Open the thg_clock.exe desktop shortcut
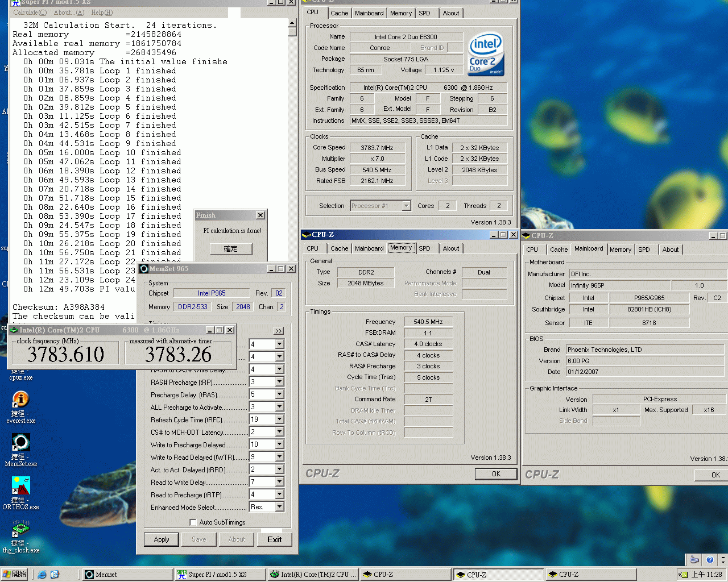Image resolution: width=728 pixels, height=582 pixels. point(20,536)
